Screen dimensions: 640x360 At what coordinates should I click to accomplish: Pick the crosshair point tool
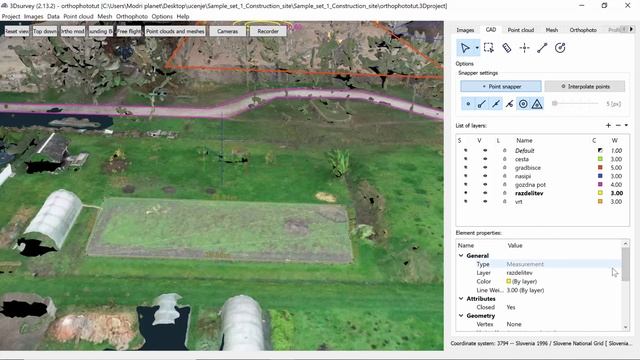(524, 48)
